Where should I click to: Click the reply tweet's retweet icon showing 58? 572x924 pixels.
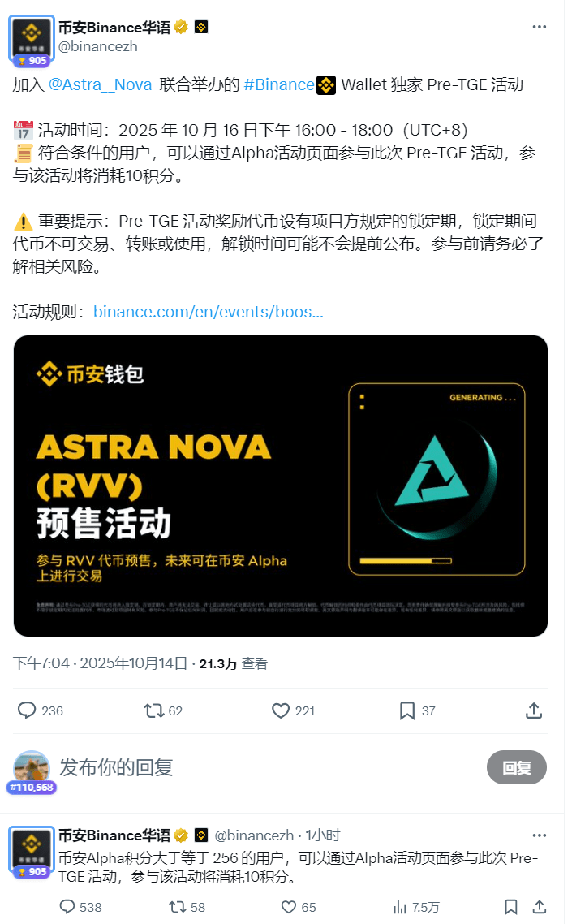click(178, 907)
